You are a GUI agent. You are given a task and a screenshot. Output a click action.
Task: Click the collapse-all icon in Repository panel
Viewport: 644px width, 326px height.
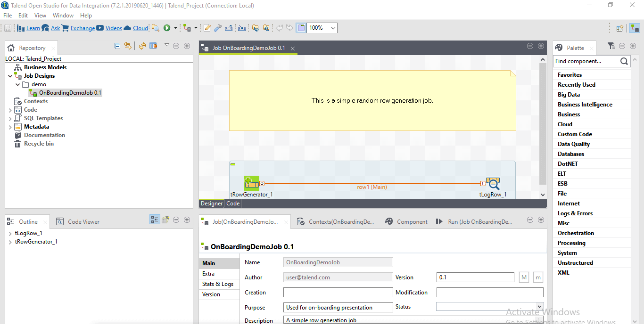117,46
